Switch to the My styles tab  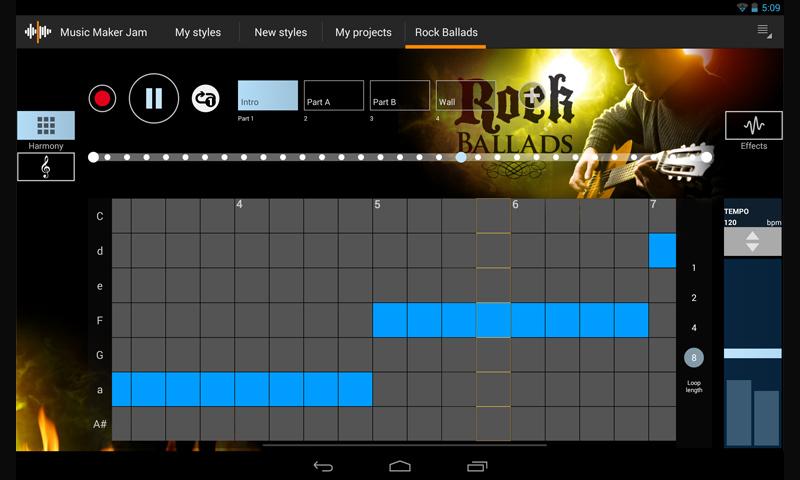pyautogui.click(x=198, y=32)
